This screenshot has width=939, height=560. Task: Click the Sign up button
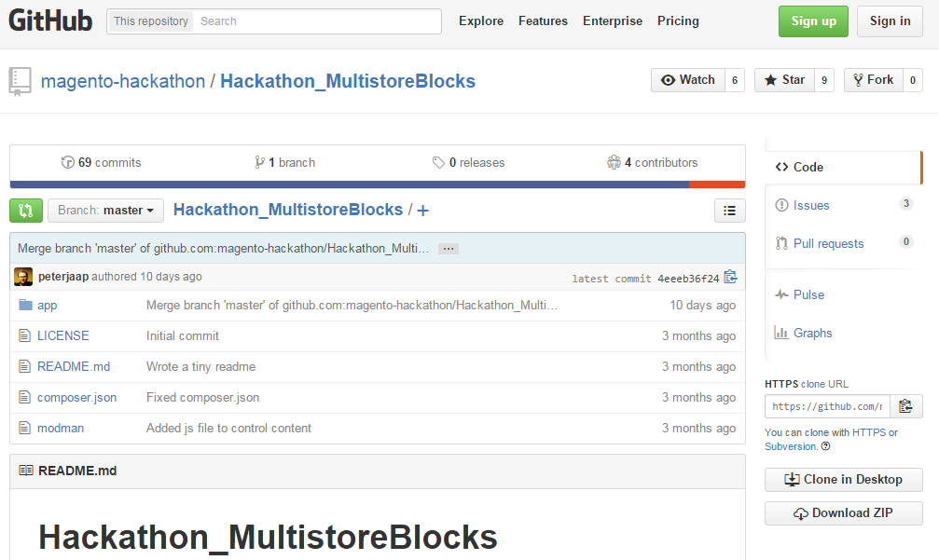tap(813, 21)
